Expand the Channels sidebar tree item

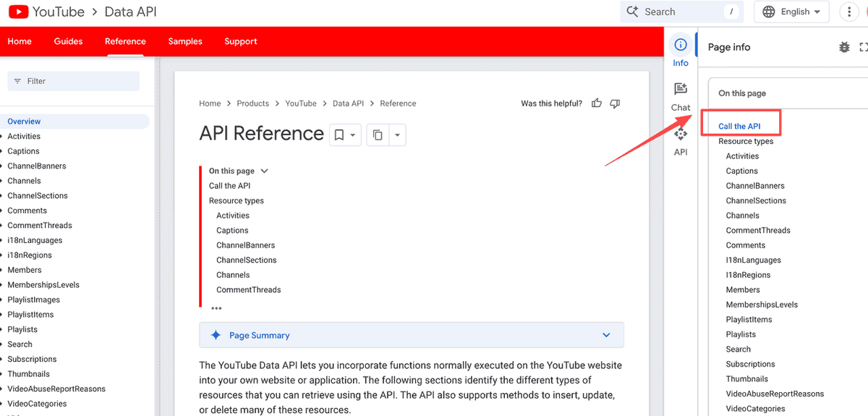(x=2, y=181)
